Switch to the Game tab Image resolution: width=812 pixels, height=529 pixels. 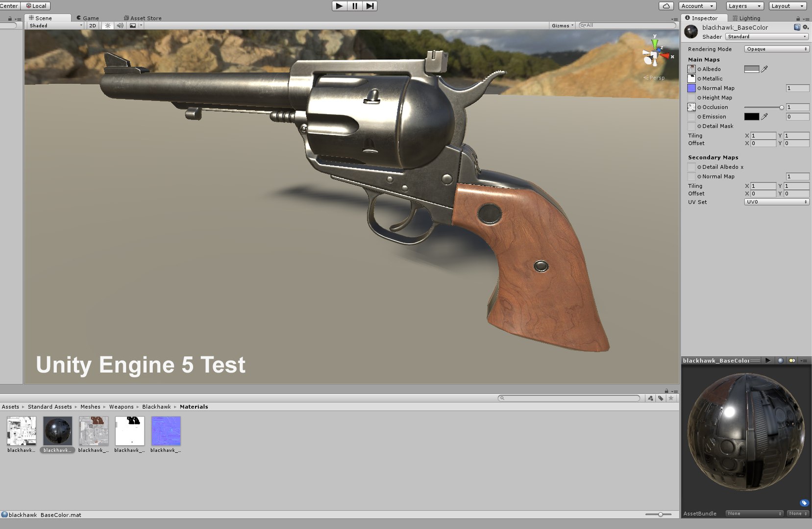(x=88, y=18)
